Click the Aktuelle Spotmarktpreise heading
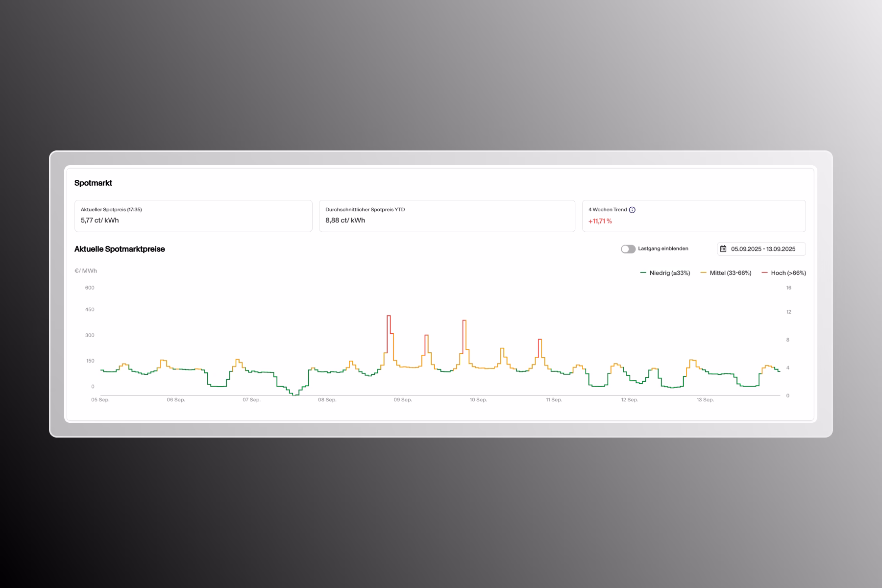Screen dimensions: 882x588 [120, 249]
